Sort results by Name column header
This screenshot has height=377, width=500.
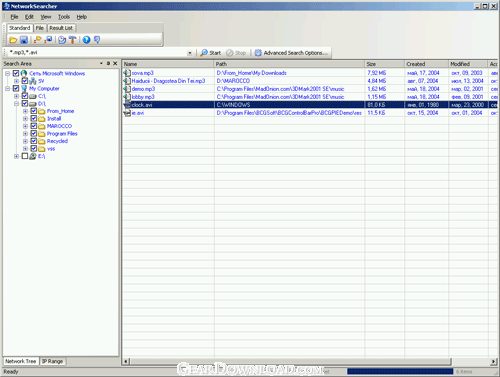(x=168, y=64)
